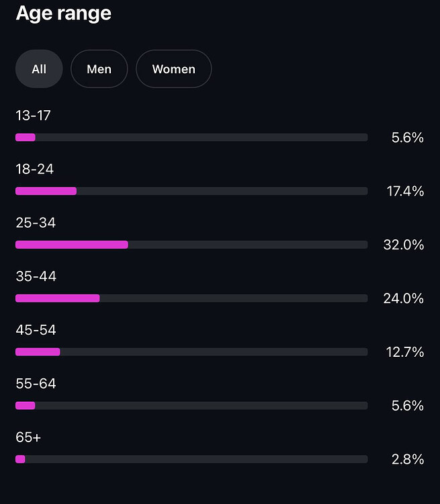Click the 24.0% percentage value
440x504 pixels.
pos(403,299)
